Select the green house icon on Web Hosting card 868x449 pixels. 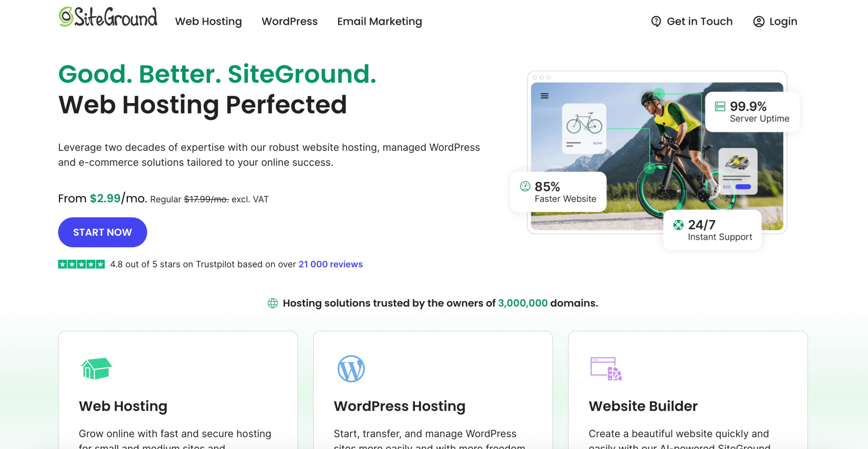[96, 369]
